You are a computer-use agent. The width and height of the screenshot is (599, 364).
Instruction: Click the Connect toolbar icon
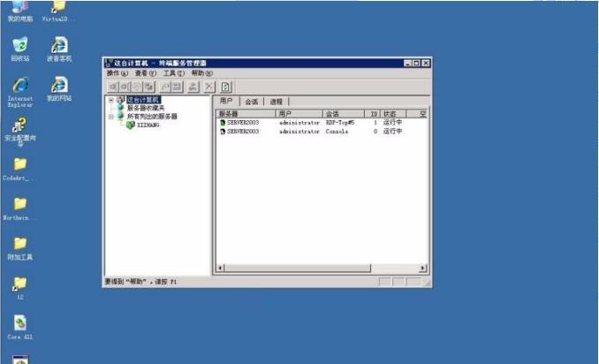pos(113,87)
